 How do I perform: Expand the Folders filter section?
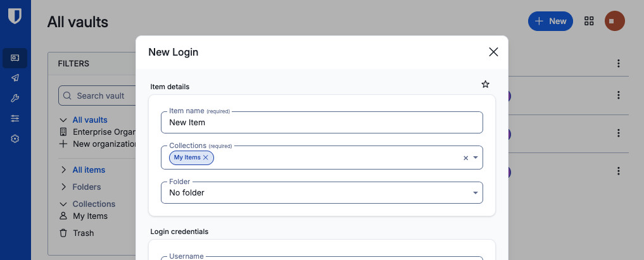point(63,187)
